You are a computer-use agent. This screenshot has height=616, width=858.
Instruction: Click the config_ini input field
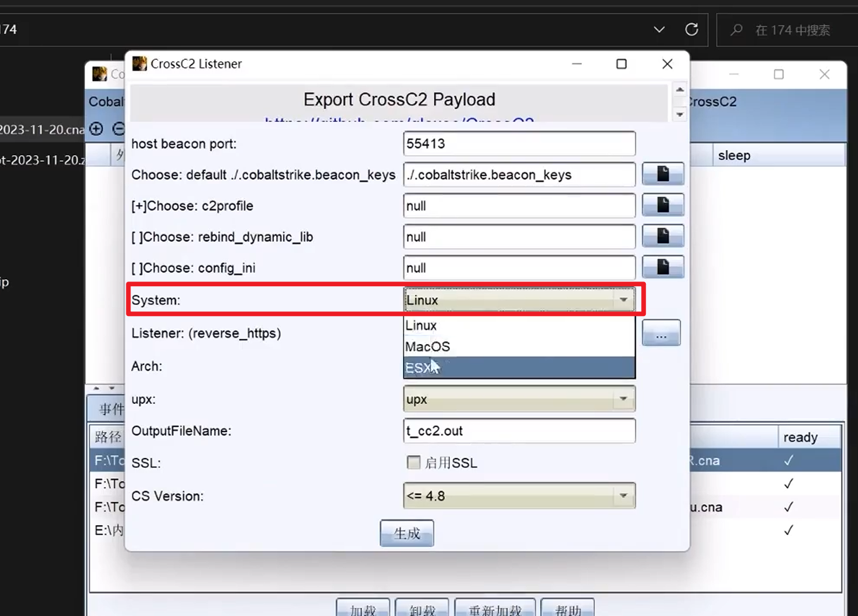(519, 268)
